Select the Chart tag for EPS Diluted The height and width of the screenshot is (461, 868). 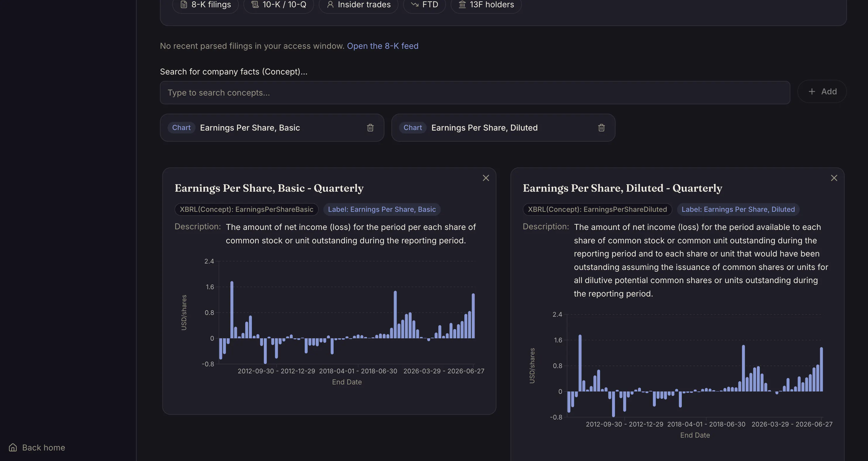click(x=413, y=128)
